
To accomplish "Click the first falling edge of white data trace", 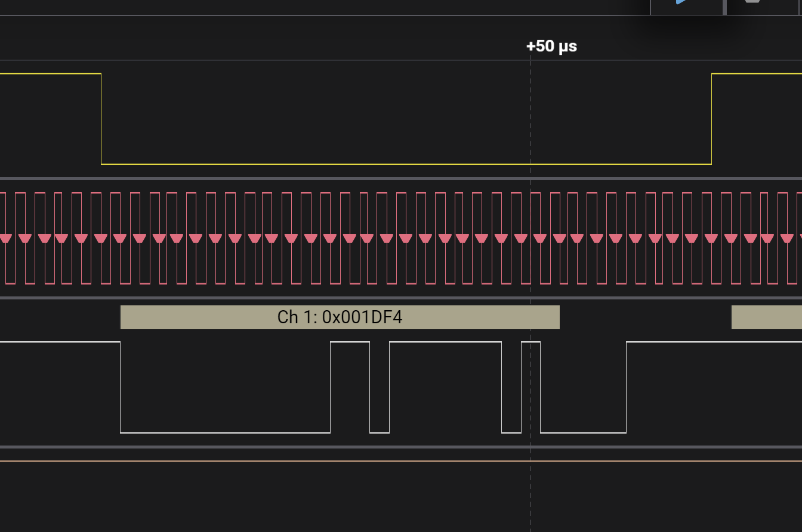I will [x=121, y=388].
